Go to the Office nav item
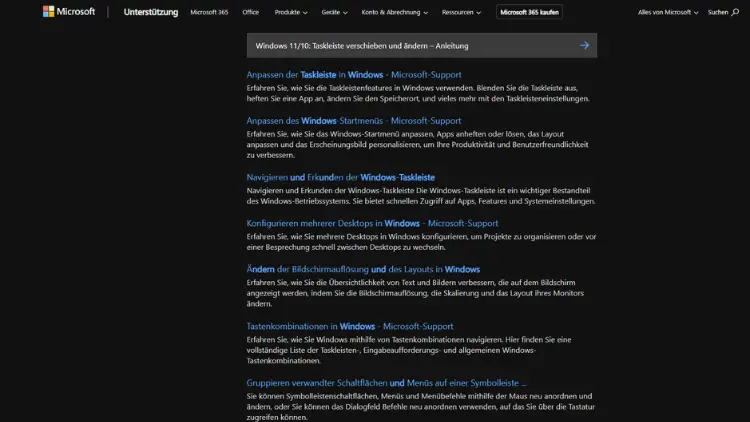Viewport: 750px width, 422px height. [251, 12]
